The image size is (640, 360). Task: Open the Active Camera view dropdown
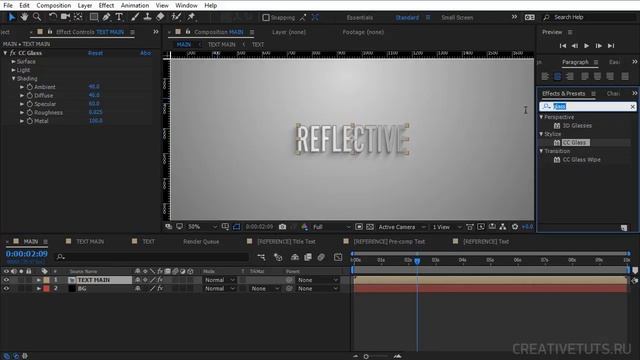[x=402, y=227]
